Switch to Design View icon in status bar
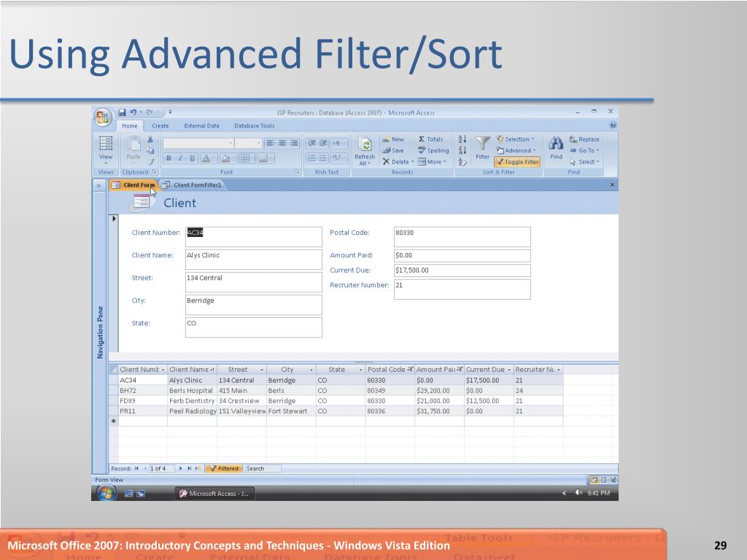This screenshot has height=560, width=747. [613, 480]
